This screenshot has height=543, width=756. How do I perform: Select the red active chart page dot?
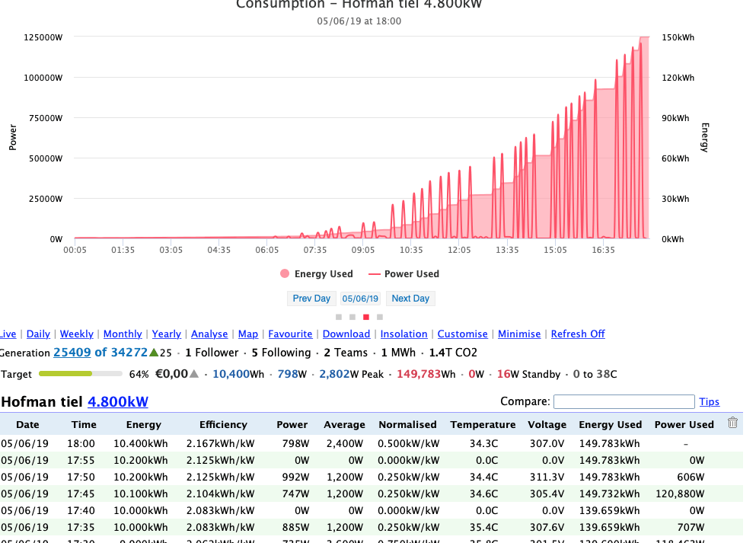366,317
